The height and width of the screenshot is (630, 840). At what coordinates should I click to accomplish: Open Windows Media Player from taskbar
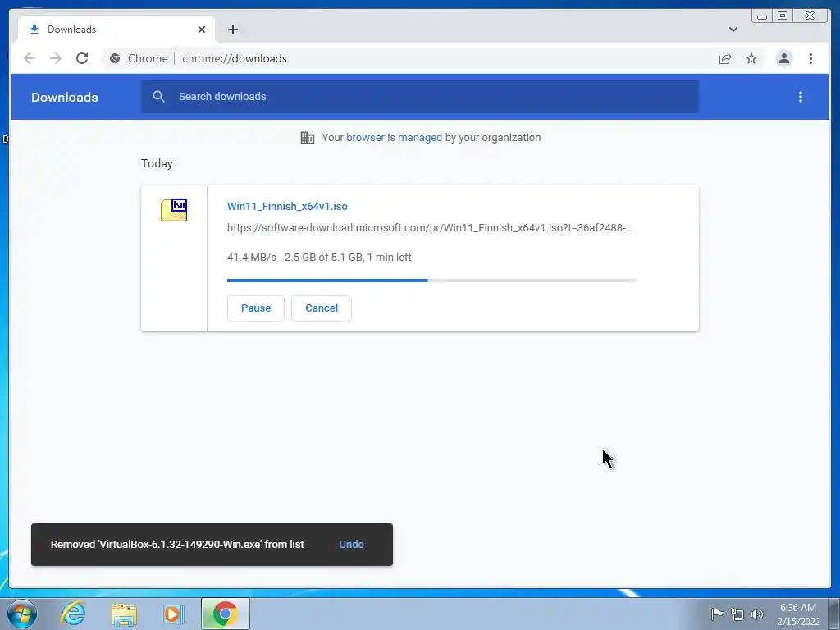pos(174,614)
